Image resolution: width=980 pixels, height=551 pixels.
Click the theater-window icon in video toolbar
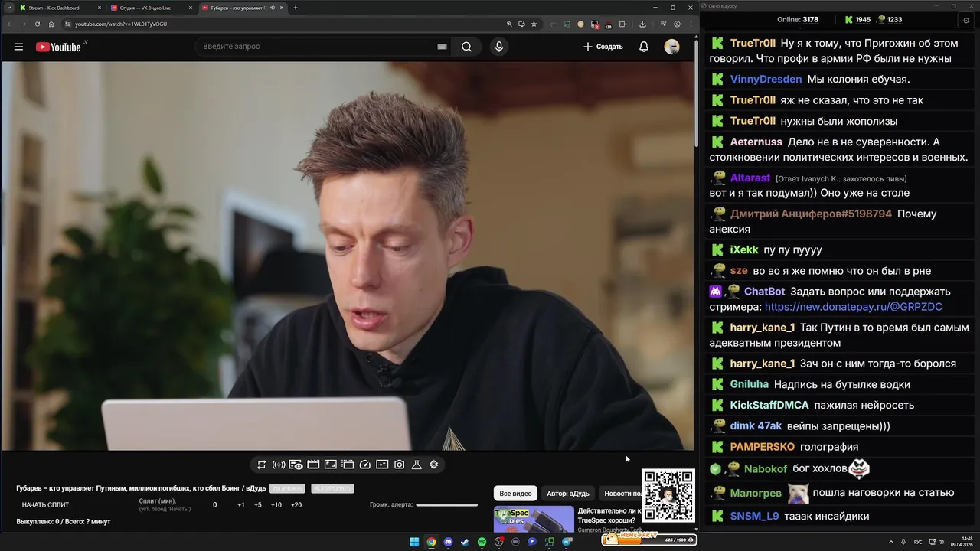click(x=348, y=465)
